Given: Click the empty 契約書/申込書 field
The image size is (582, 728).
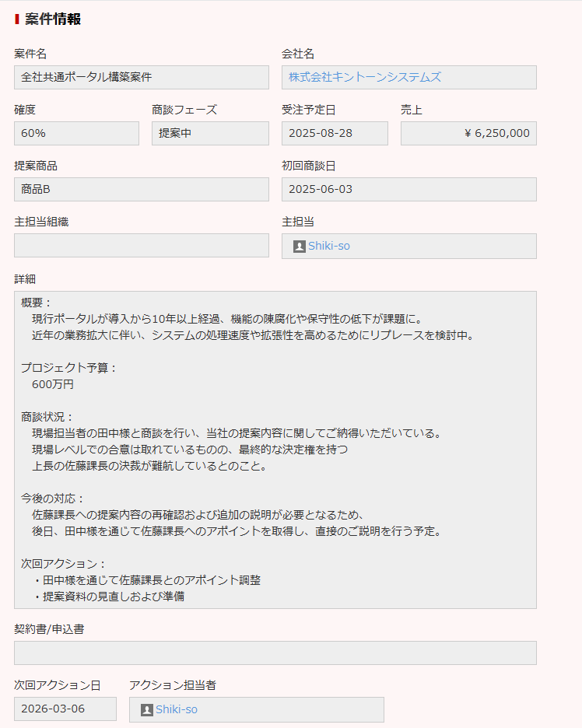Looking at the screenshot, I should 275,653.
